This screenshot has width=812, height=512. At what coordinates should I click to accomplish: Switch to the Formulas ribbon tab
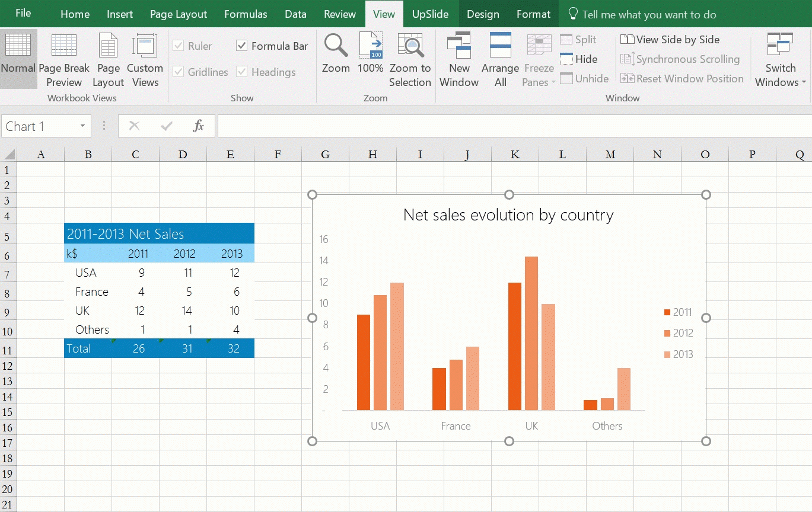[245, 14]
